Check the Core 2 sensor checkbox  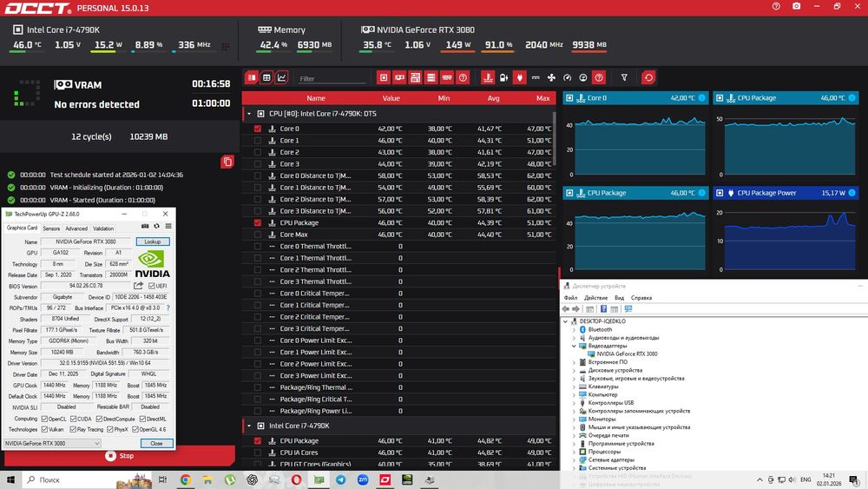point(258,152)
